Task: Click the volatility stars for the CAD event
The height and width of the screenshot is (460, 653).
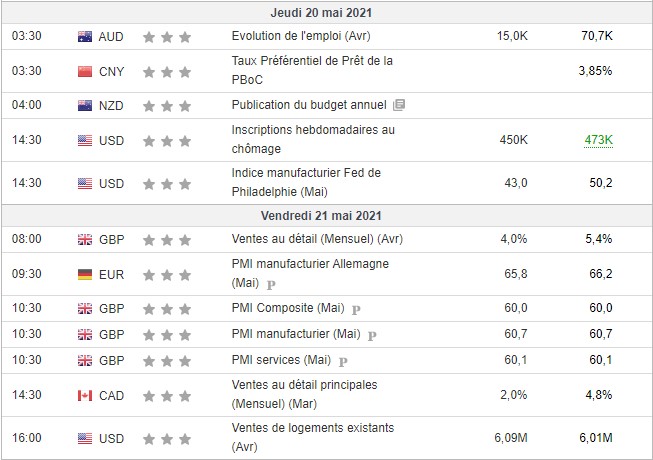Action: pyautogui.click(x=166, y=395)
